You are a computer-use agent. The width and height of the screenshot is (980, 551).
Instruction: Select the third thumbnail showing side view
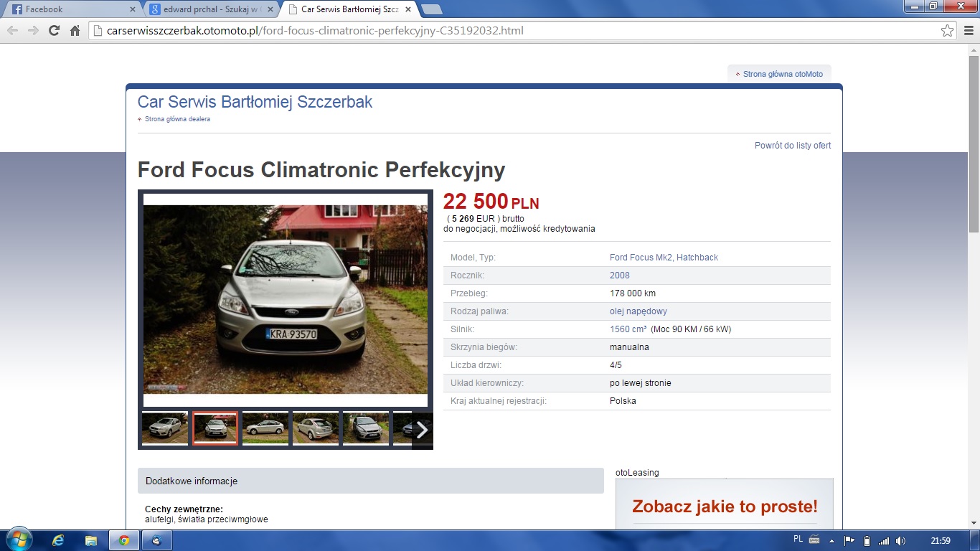click(x=265, y=428)
